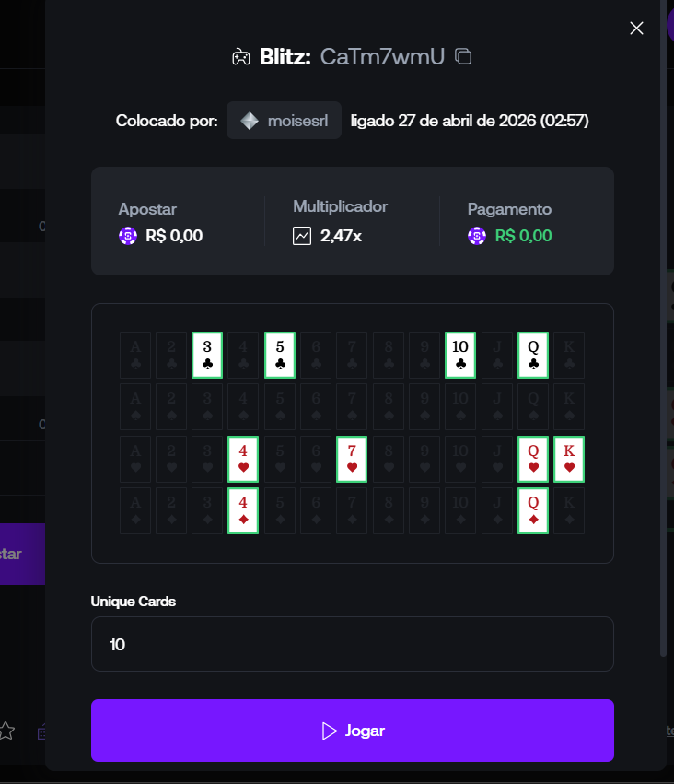674x784 pixels.
Task: Select the 4 of diamonds card
Action: coord(243,511)
